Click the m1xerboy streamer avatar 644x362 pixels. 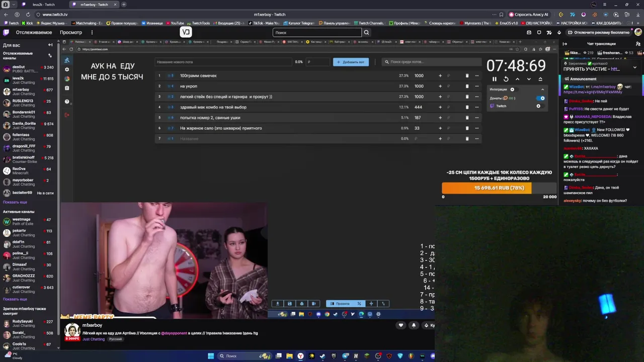pos(72,330)
